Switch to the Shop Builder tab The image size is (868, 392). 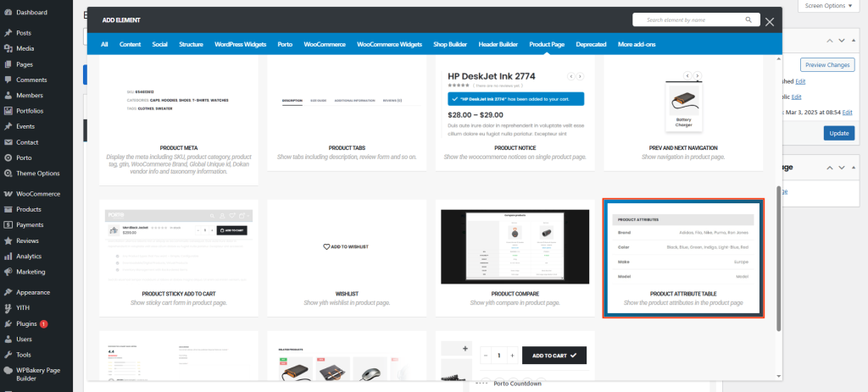[450, 44]
